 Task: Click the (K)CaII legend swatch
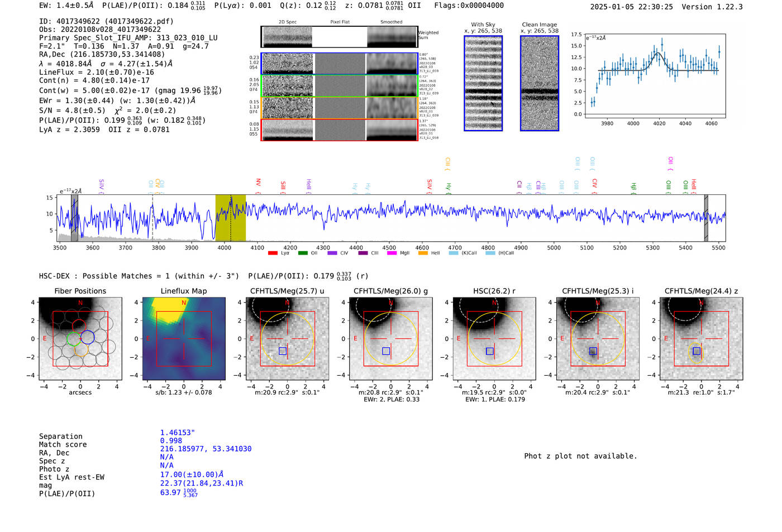coord(454,253)
